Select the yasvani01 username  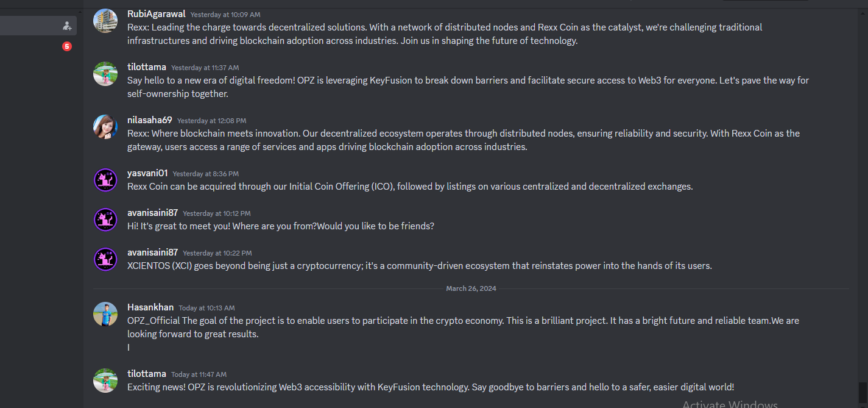[x=147, y=173]
